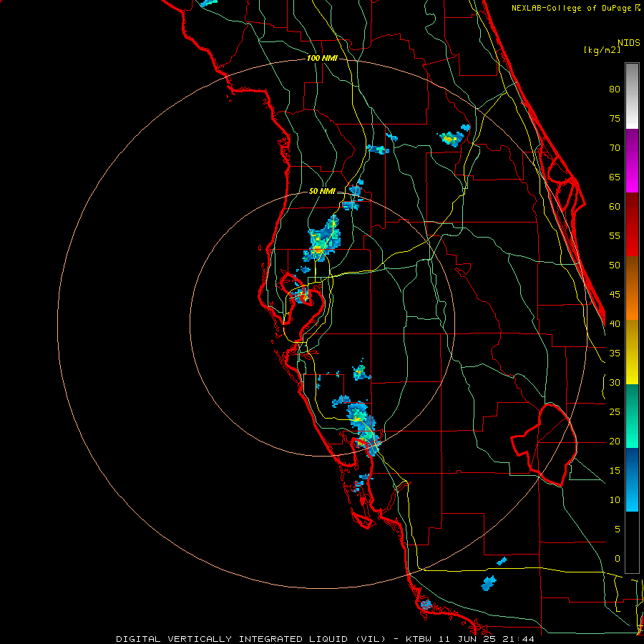Click the storm cell beside the 50 NMI label
Viewport: 644px width, 644px height.
(x=355, y=190)
